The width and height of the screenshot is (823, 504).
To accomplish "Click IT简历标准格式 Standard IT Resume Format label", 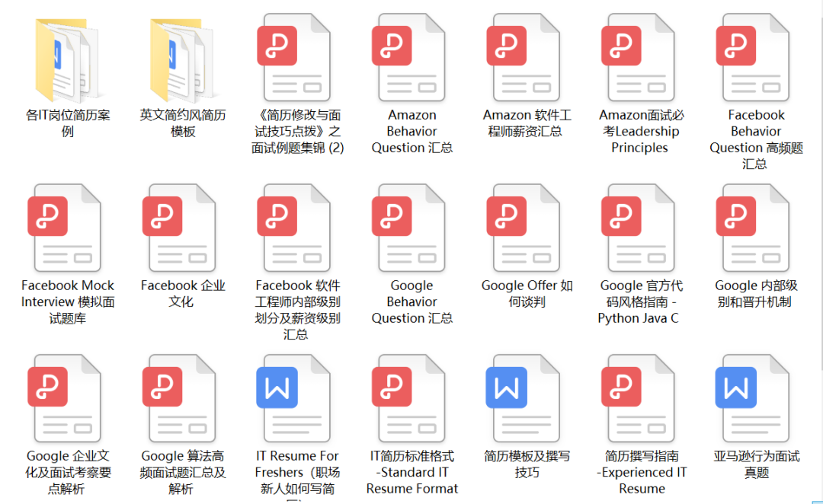I will [412, 472].
